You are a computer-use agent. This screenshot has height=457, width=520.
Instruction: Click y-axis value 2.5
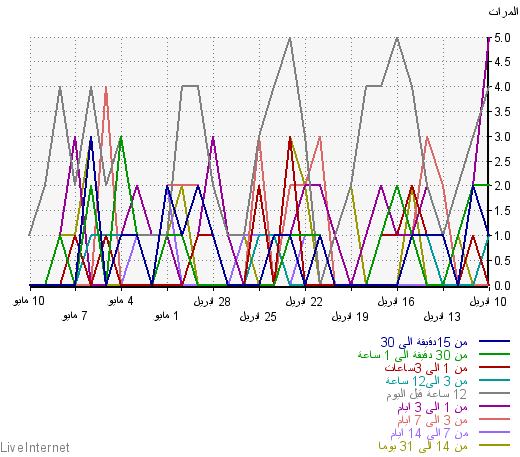coord(502,162)
